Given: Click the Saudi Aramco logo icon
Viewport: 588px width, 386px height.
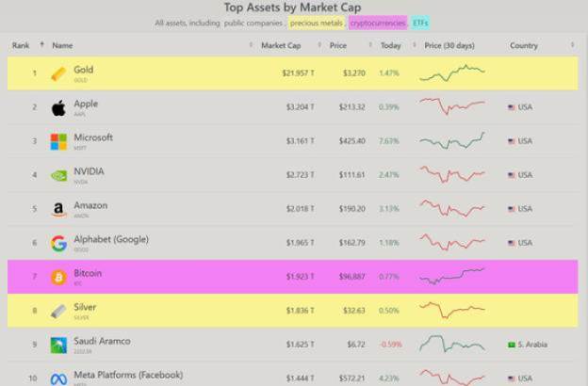Looking at the screenshot, I should [58, 345].
